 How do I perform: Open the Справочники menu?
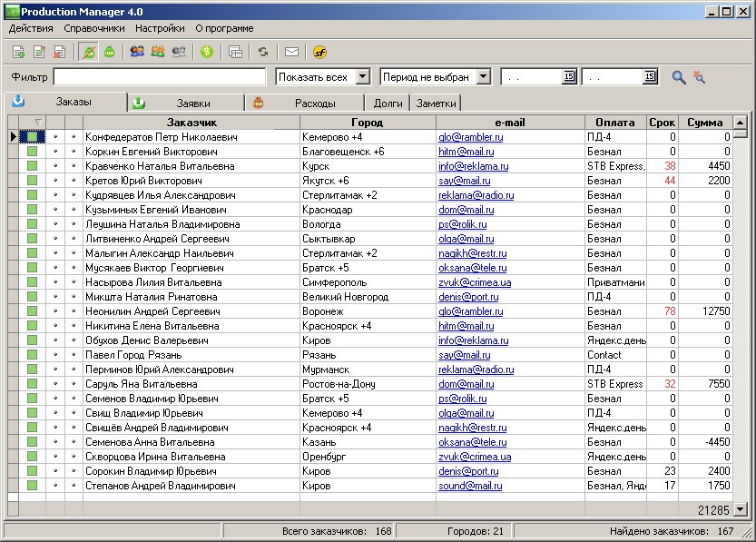click(93, 28)
